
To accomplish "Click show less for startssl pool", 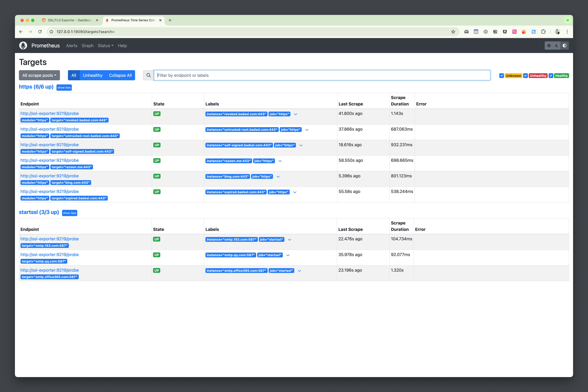I will coord(70,213).
